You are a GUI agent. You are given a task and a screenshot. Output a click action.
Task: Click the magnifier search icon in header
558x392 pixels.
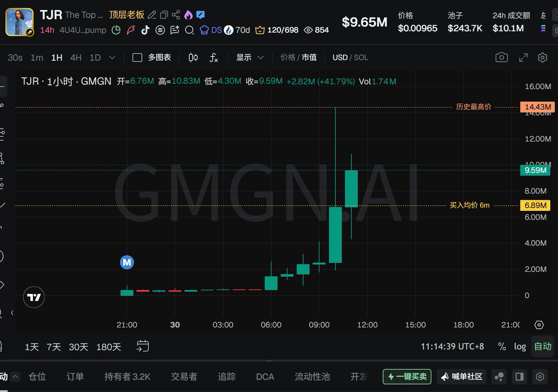pyautogui.click(x=189, y=30)
